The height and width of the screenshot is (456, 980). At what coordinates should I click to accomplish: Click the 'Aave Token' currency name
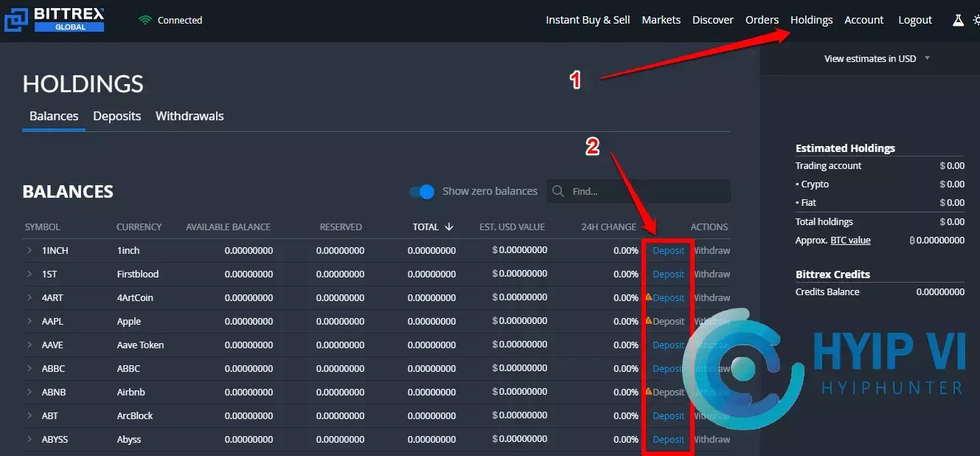[x=140, y=345]
